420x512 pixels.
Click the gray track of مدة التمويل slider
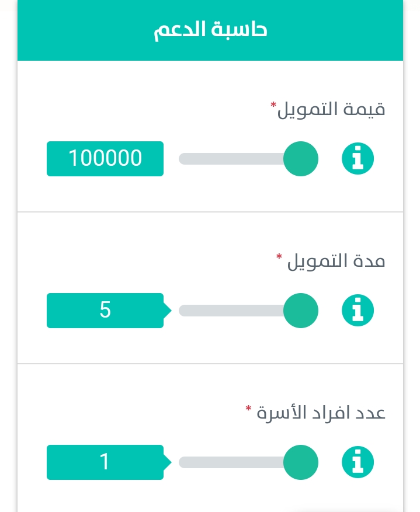point(231,310)
